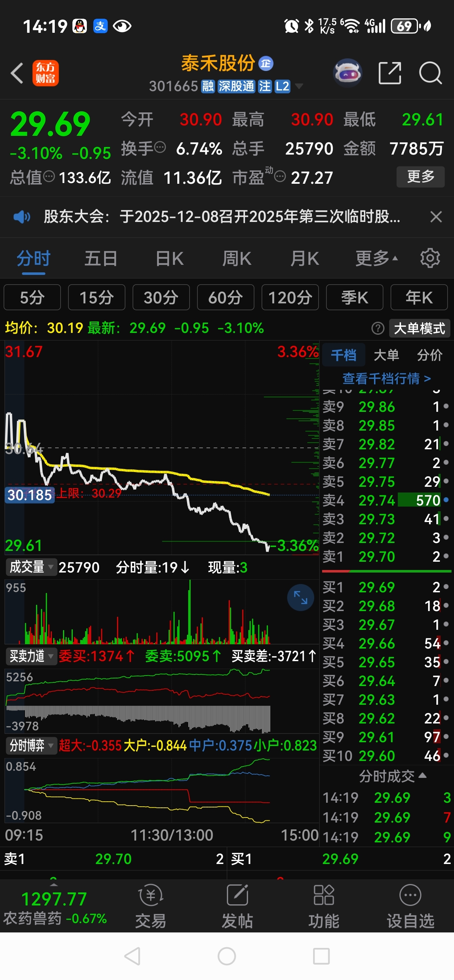Switch to 五日 tab
Viewport: 454px width, 980px height.
tap(101, 258)
